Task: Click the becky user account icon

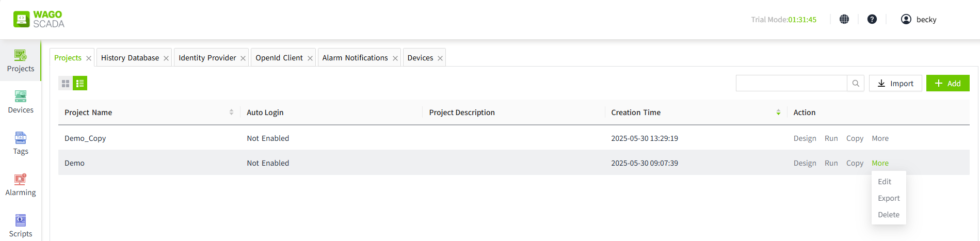Action: coord(906,19)
